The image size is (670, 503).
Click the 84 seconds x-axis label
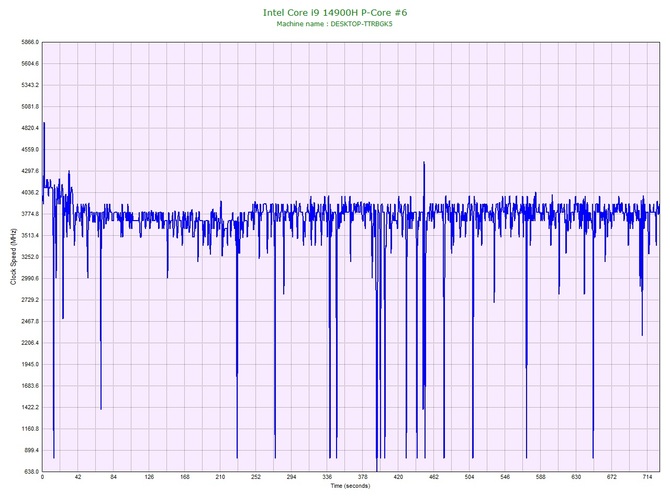(x=114, y=477)
